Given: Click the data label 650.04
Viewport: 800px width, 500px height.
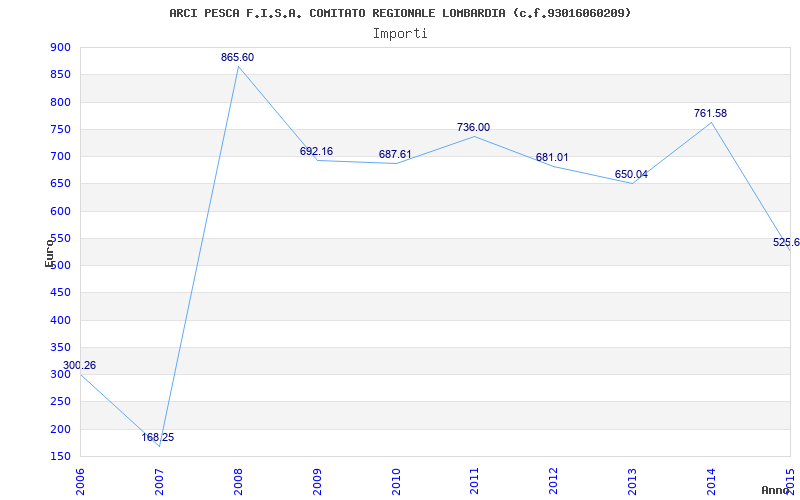Looking at the screenshot, I should click(x=631, y=174).
